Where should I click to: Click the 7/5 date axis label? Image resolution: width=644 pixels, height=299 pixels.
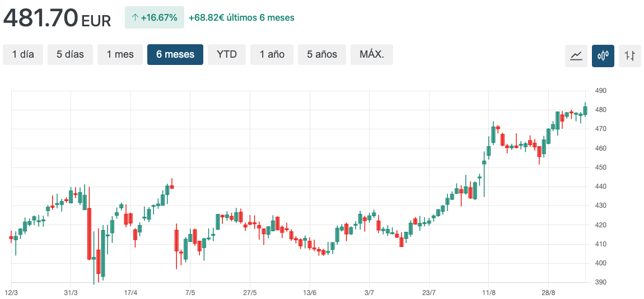pyautogui.click(x=190, y=292)
